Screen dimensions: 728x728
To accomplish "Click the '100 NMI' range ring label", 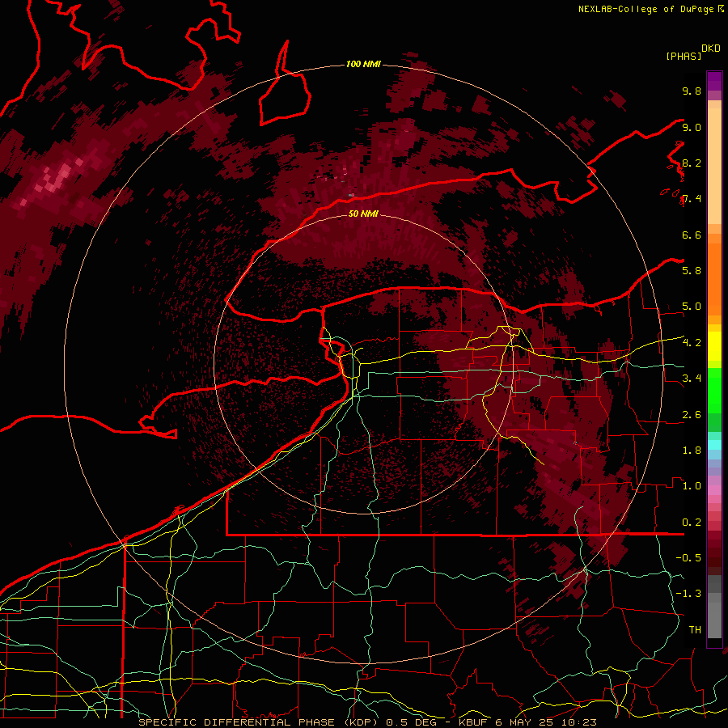I will (x=363, y=64).
